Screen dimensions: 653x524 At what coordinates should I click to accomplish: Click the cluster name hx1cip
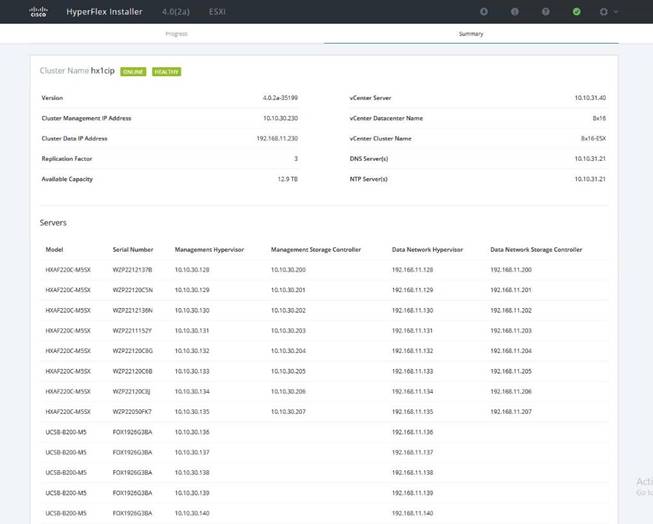coord(102,71)
